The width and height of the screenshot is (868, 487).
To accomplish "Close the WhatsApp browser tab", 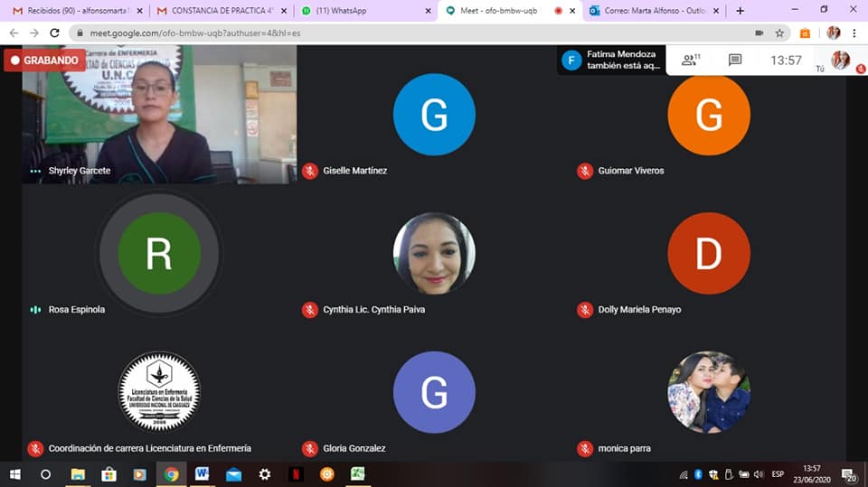I will click(428, 11).
